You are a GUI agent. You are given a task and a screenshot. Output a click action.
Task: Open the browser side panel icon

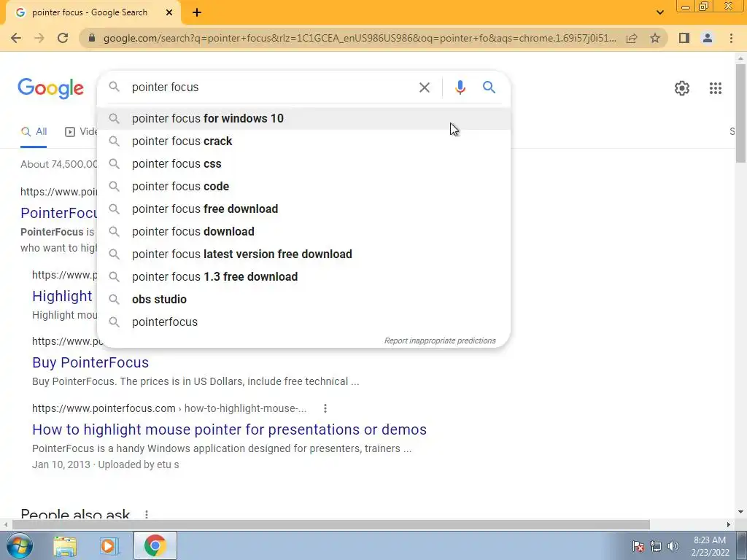click(684, 38)
